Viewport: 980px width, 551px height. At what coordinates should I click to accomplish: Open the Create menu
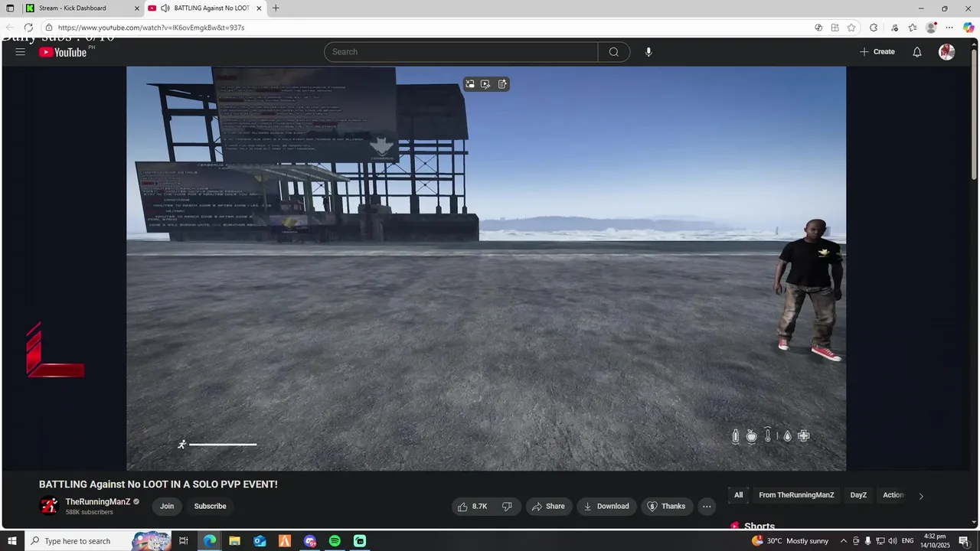coord(877,52)
